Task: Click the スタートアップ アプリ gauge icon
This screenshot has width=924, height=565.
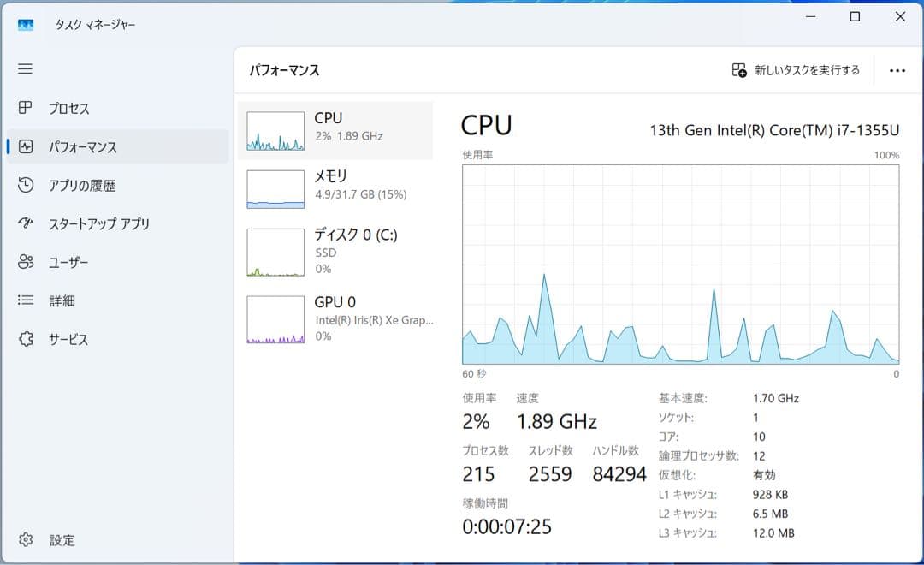Action: [x=26, y=223]
